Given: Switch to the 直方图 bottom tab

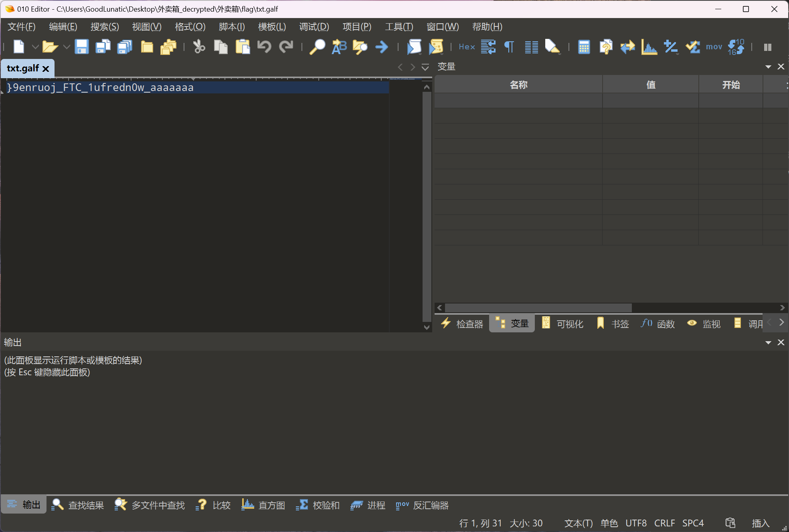Looking at the screenshot, I should tap(263, 505).
